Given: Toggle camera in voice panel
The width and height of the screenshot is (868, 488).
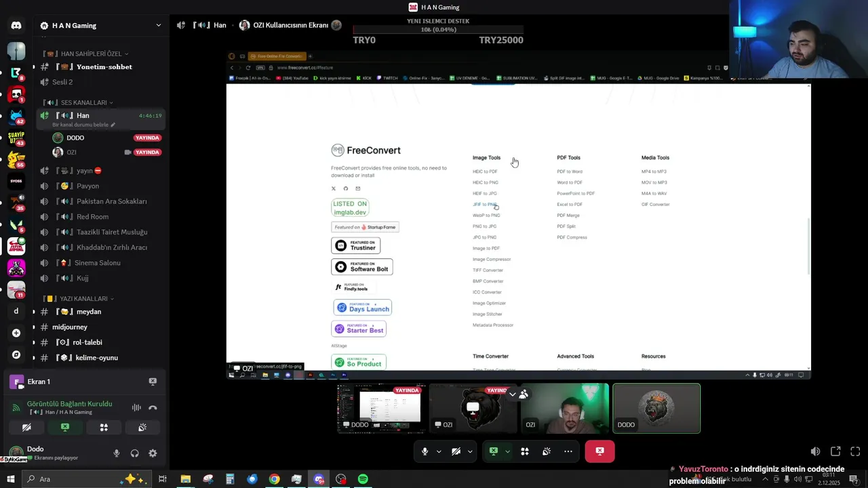Looking at the screenshot, I should tap(26, 428).
